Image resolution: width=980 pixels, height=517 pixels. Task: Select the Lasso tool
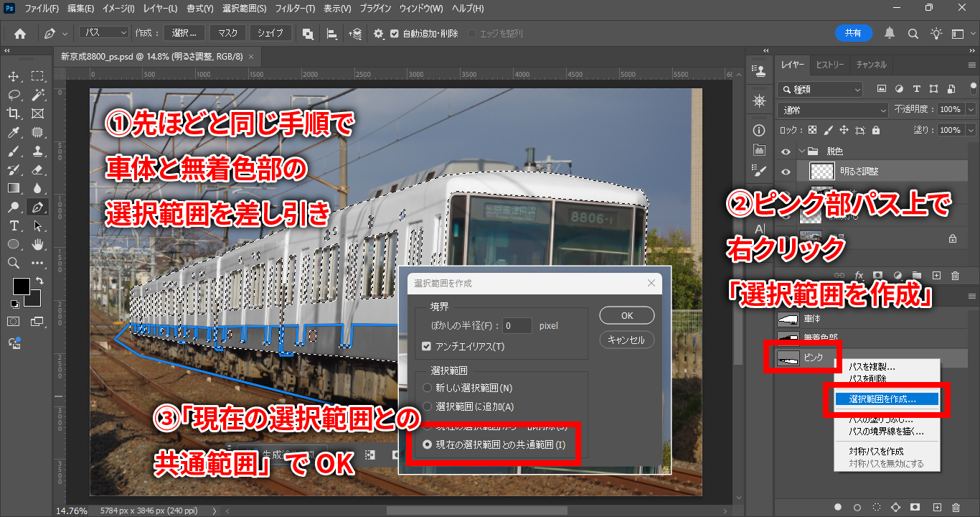(14, 95)
